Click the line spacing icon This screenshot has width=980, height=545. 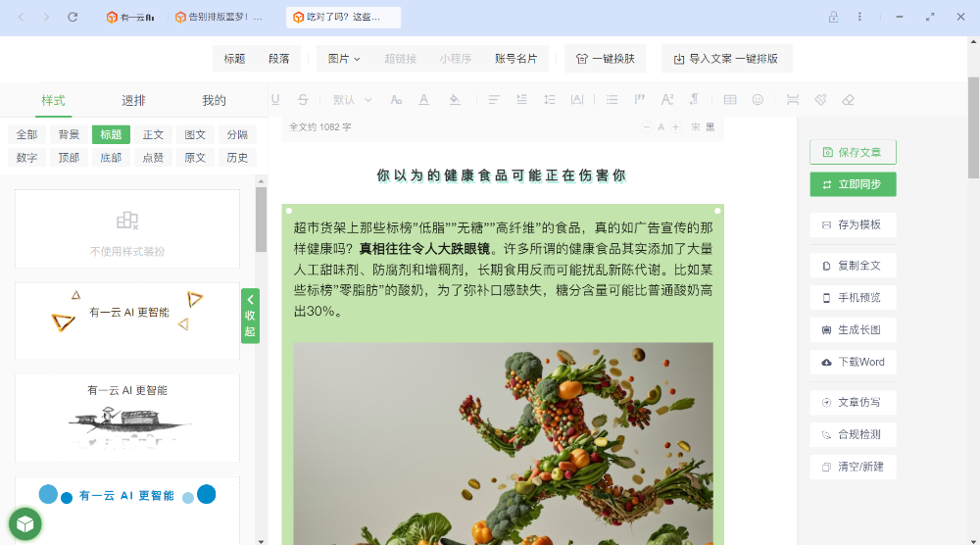(550, 99)
